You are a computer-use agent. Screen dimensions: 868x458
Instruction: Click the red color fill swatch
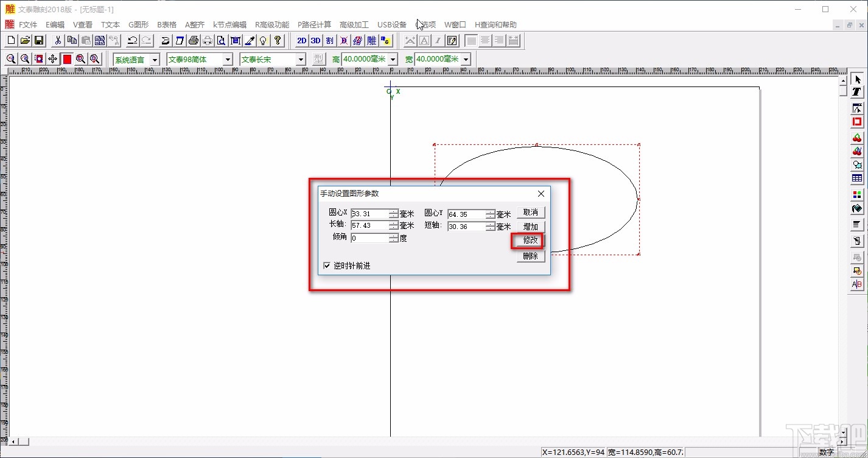coord(67,59)
